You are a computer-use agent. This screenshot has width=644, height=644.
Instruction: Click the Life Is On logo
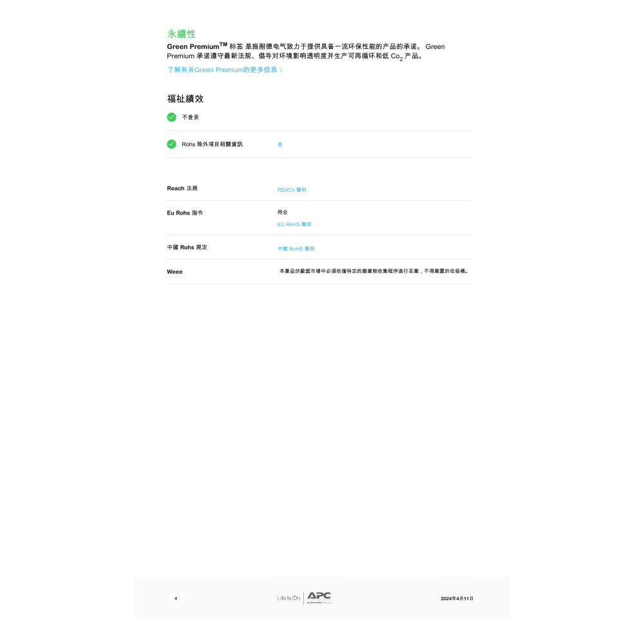coord(288,598)
